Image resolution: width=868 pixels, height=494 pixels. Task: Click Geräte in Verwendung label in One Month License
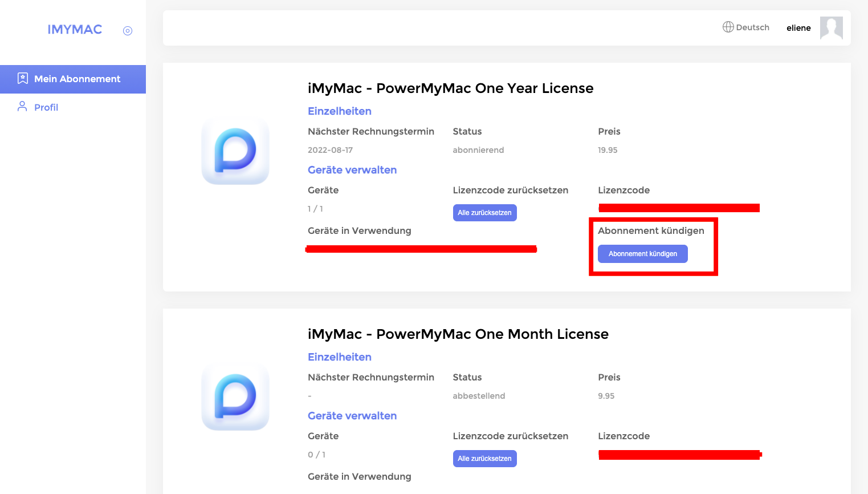360,476
